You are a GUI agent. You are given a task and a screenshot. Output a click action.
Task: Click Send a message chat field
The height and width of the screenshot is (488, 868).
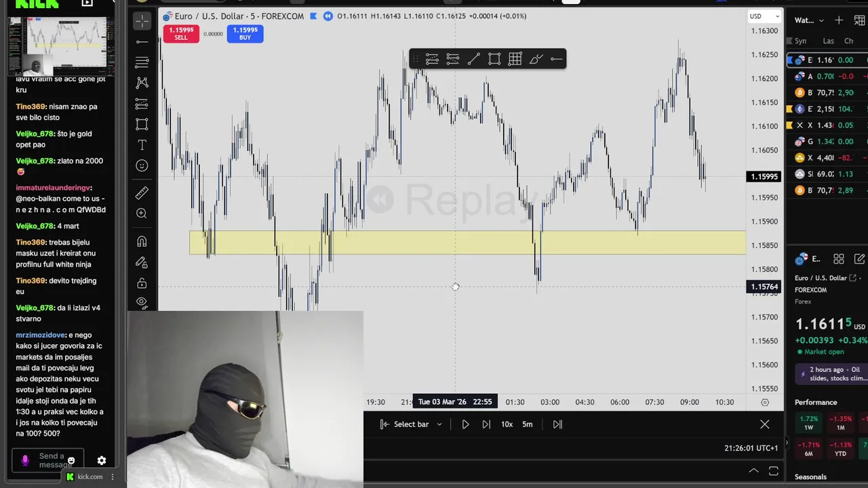point(47,460)
